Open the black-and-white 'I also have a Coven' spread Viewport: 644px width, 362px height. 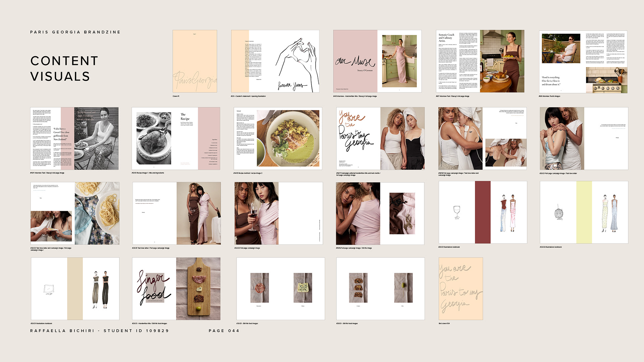[x=74, y=138]
